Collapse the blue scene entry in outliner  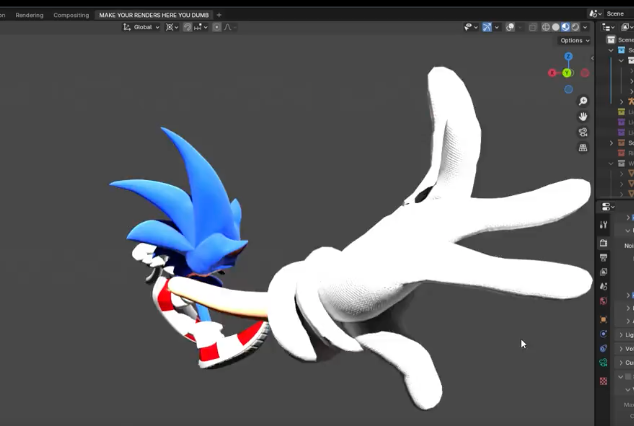611,50
